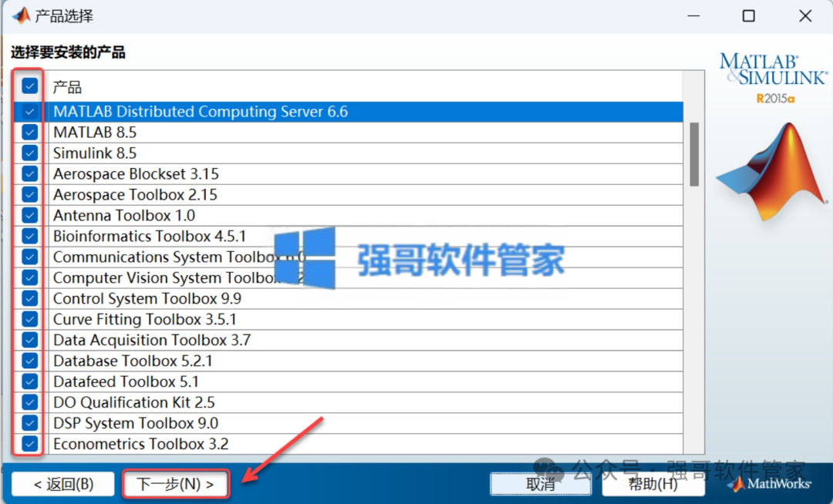Viewport: 833px width, 504px height.
Task: Uncheck the Control System Toolbox 9.9 checkbox
Action: (30, 298)
